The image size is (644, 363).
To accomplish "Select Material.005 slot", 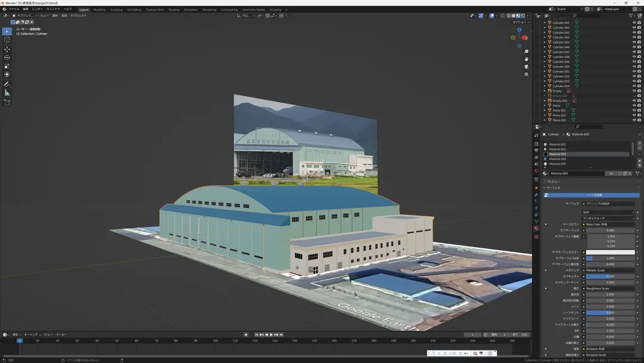I will pyautogui.click(x=587, y=164).
